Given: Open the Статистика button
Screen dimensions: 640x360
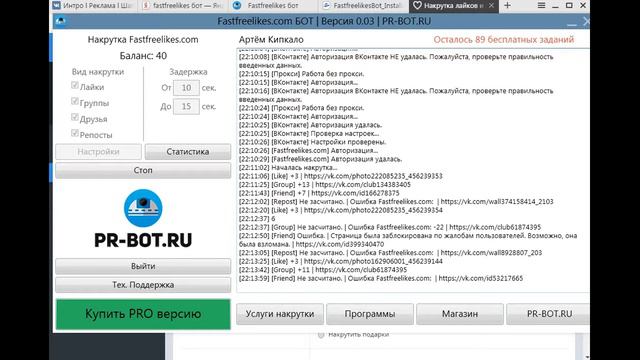Looking at the screenshot, I should coord(188,152).
